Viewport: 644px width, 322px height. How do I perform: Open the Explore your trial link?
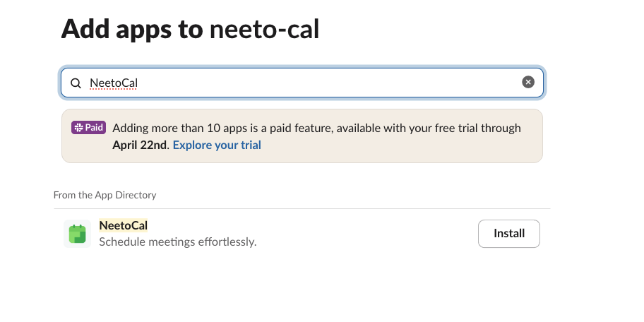[x=217, y=145]
